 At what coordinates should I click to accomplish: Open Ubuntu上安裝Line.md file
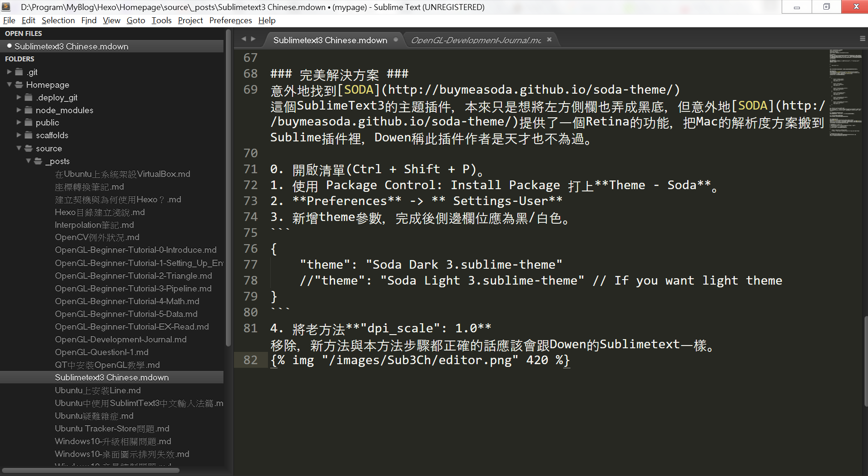98,391
